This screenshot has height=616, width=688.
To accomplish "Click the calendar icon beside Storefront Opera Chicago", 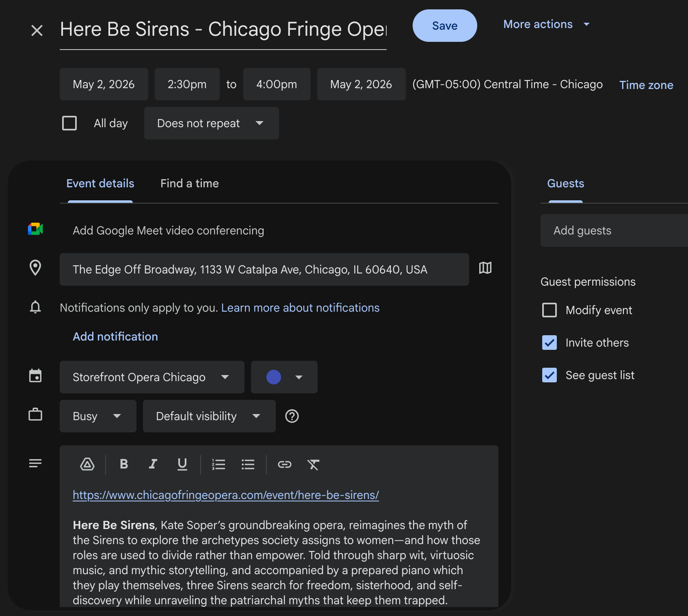I will (35, 375).
